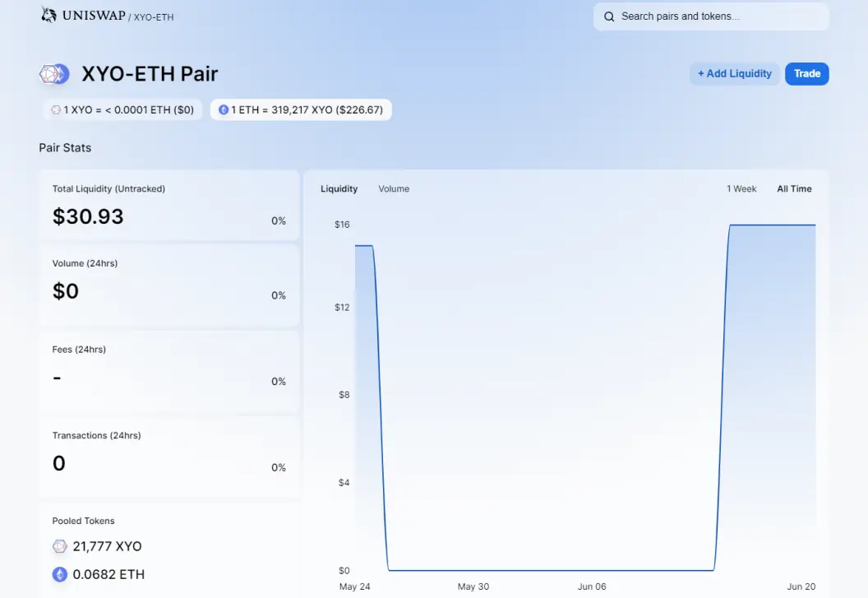
Task: Click the Pair Stats heading
Action: [65, 148]
